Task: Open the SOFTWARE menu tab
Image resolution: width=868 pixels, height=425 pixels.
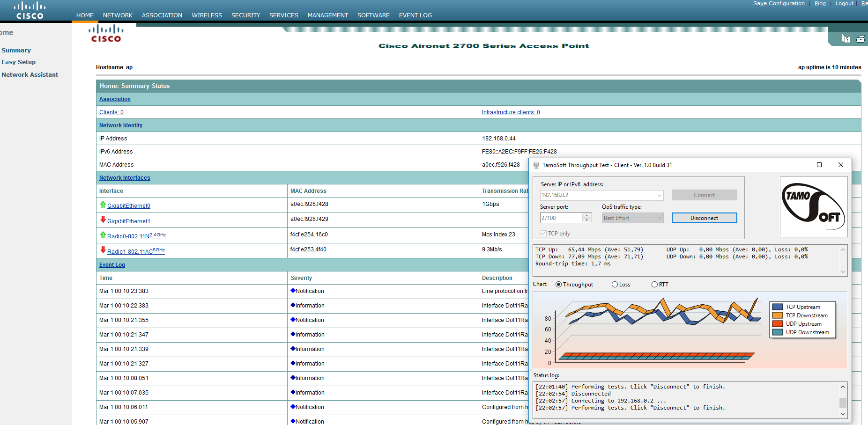Action: 373,15
